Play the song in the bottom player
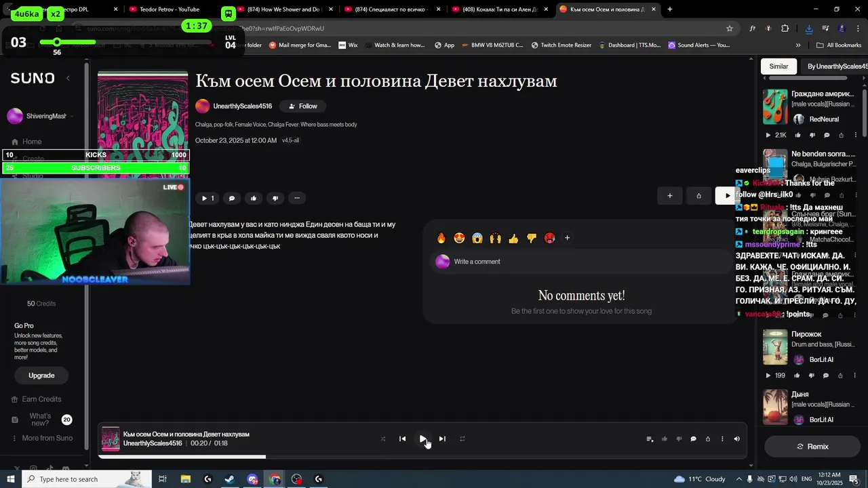 pos(422,439)
